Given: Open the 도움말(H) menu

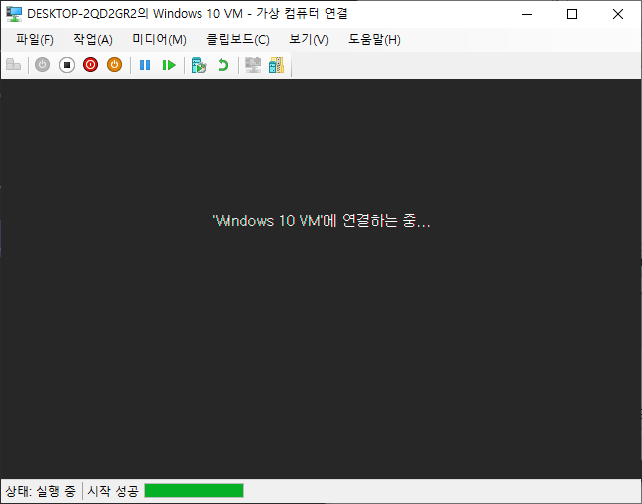Looking at the screenshot, I should tap(374, 40).
